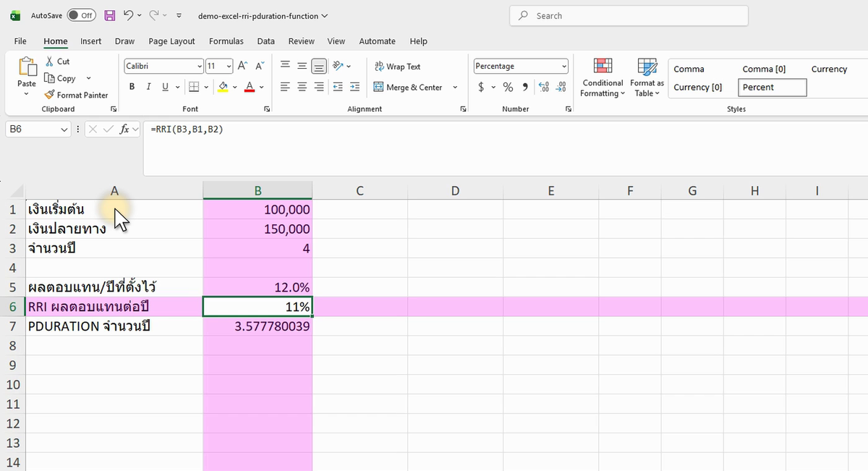Image resolution: width=868 pixels, height=471 pixels.
Task: Select cell B7 with 3.577780039
Action: point(258,326)
